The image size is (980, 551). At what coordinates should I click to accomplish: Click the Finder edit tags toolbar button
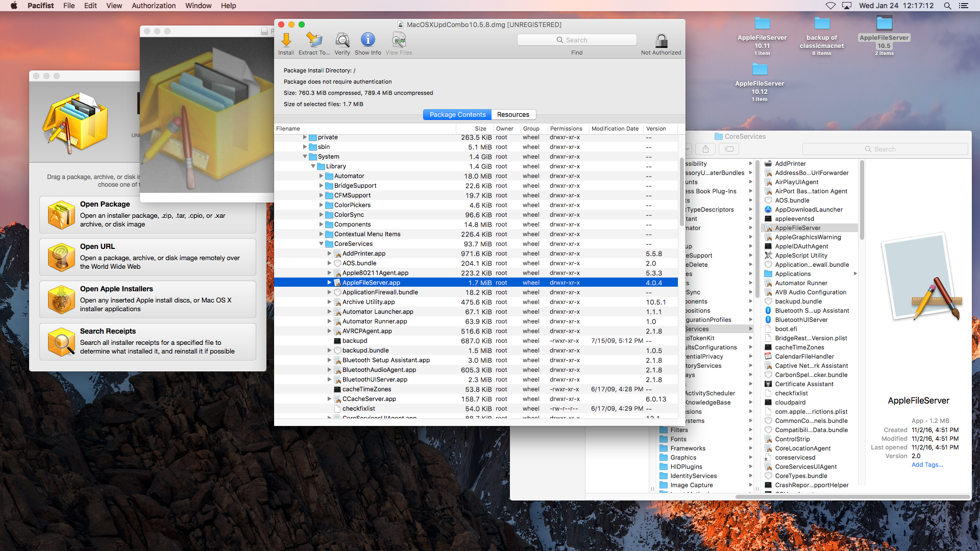(x=729, y=149)
